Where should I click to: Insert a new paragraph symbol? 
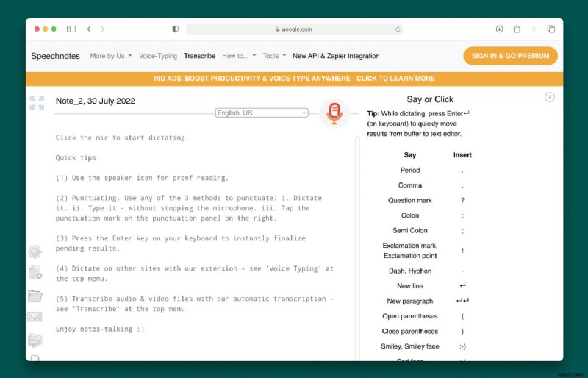[x=462, y=301]
